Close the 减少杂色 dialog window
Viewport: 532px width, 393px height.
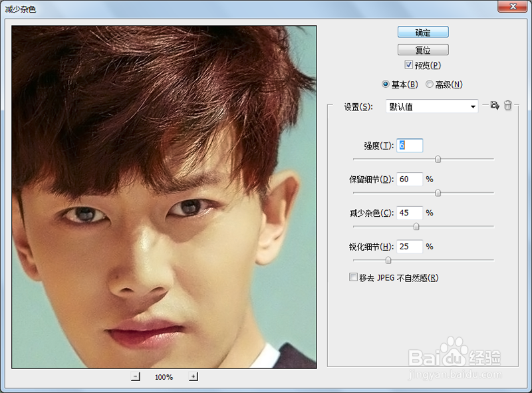(513, 7)
